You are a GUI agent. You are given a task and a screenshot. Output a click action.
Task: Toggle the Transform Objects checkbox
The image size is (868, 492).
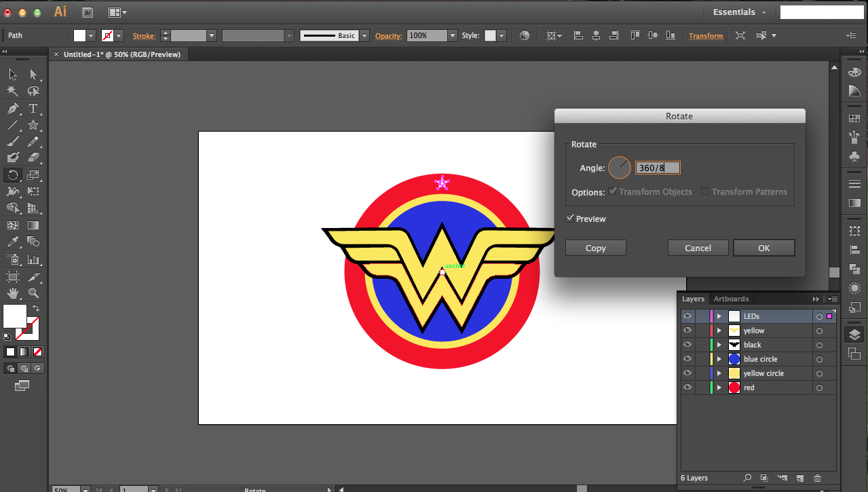coord(613,191)
